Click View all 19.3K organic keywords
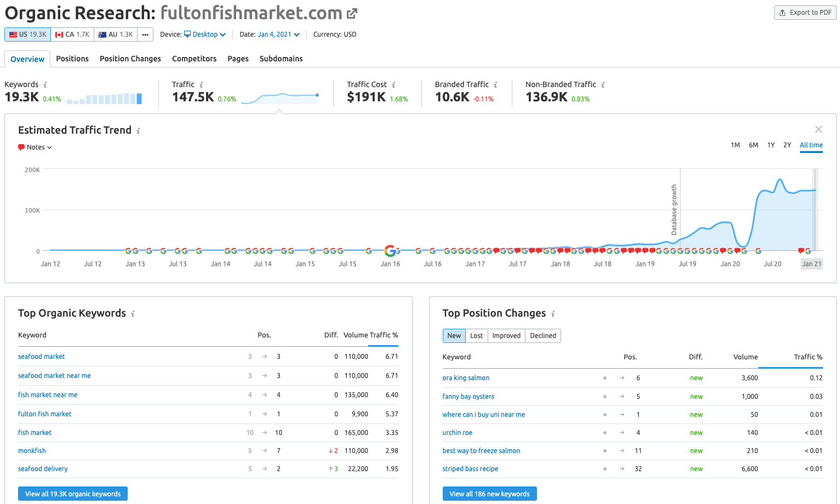Viewport: 840px width, 504px height. pos(73,494)
